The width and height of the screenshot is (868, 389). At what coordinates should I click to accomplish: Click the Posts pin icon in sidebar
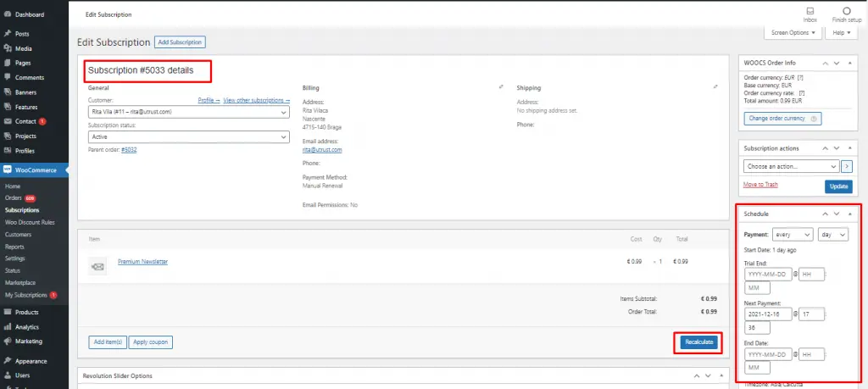[x=8, y=34]
